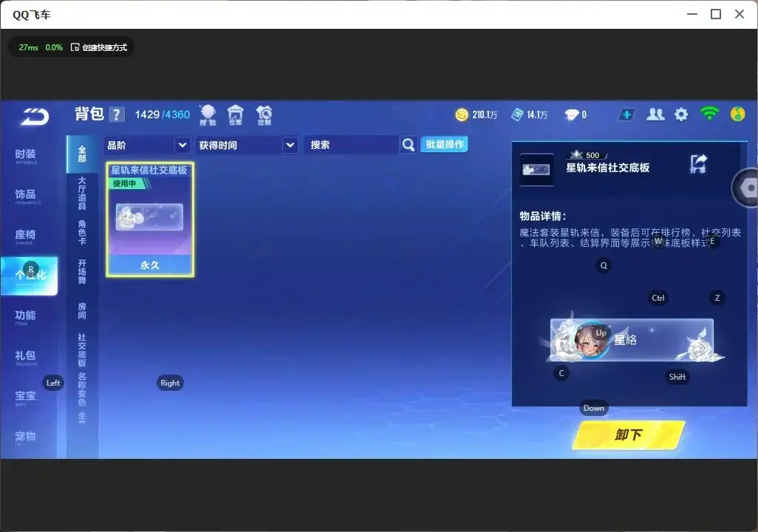Select the 功能 items category
Image resolution: width=758 pixels, height=532 pixels.
click(x=26, y=316)
